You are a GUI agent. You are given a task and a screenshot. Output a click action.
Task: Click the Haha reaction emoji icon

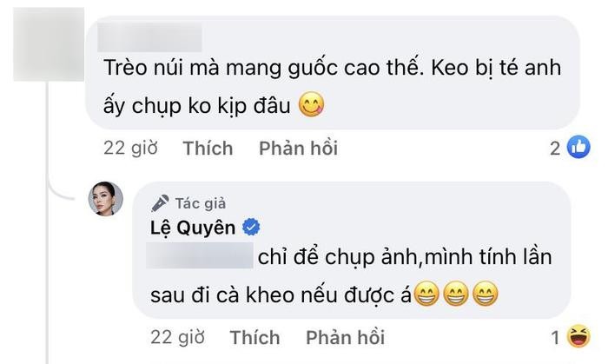pyautogui.click(x=578, y=338)
